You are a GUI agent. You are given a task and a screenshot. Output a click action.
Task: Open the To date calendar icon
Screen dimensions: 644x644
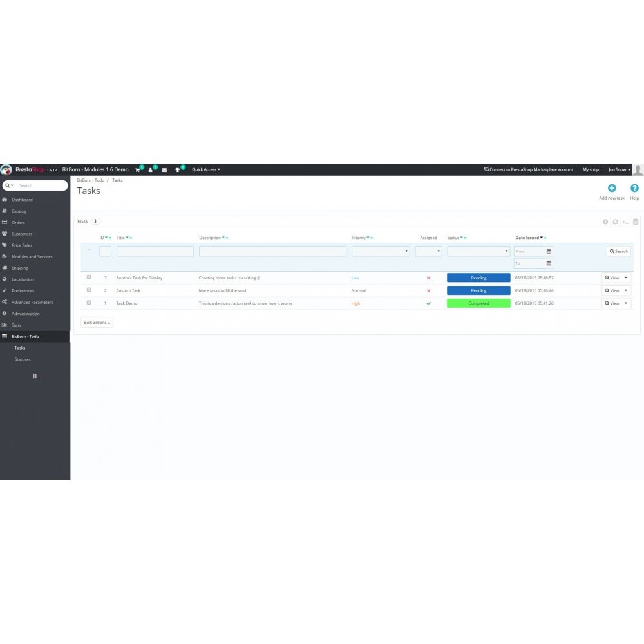click(549, 263)
